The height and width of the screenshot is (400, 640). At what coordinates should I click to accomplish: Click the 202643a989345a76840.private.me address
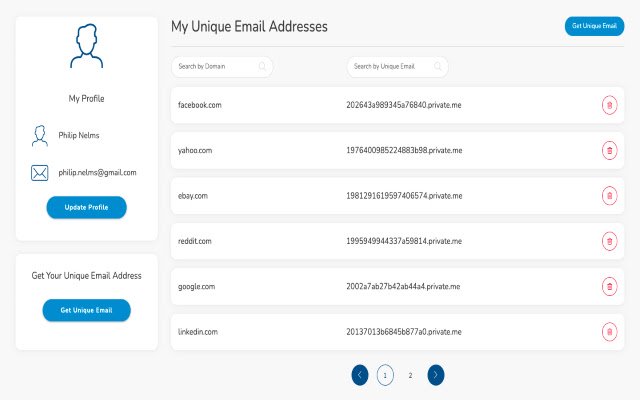click(404, 105)
